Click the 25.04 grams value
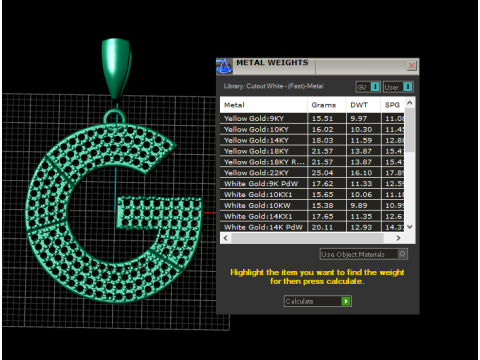This screenshot has width=480, height=360. [x=322, y=173]
